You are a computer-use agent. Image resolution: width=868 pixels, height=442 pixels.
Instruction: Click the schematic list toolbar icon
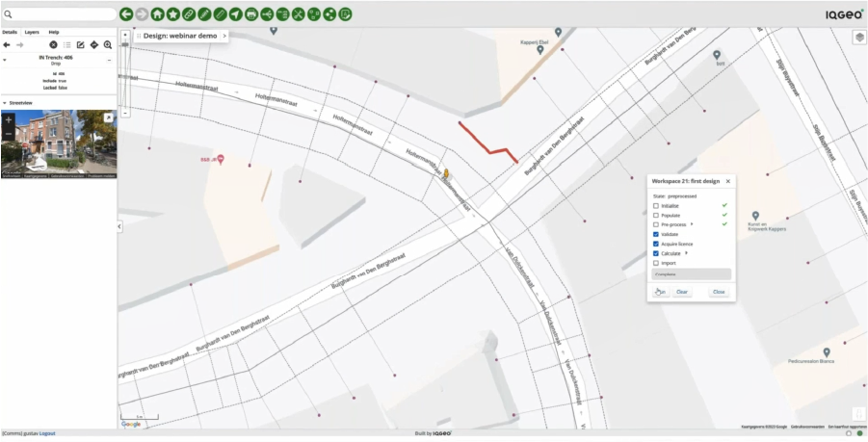pyautogui.click(x=283, y=14)
